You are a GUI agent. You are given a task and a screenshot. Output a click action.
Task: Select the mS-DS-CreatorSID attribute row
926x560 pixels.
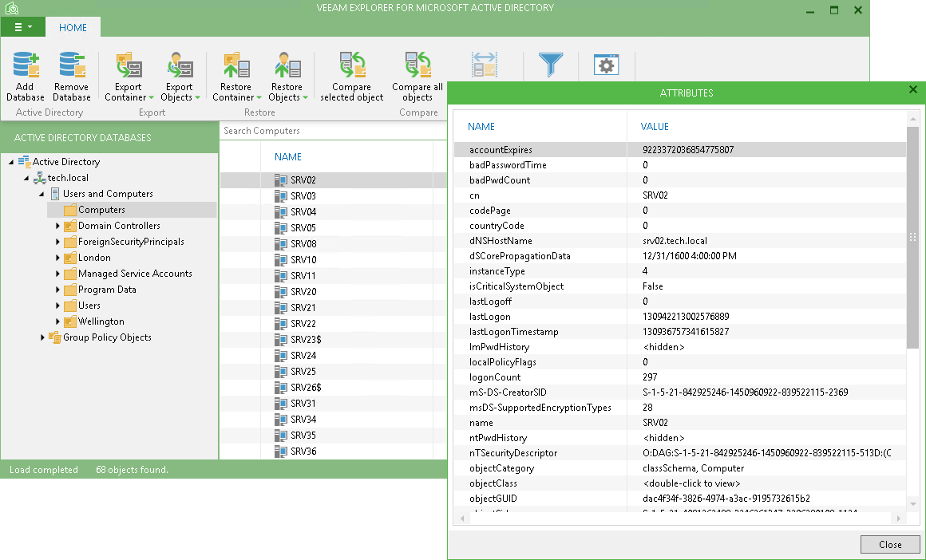click(680, 392)
